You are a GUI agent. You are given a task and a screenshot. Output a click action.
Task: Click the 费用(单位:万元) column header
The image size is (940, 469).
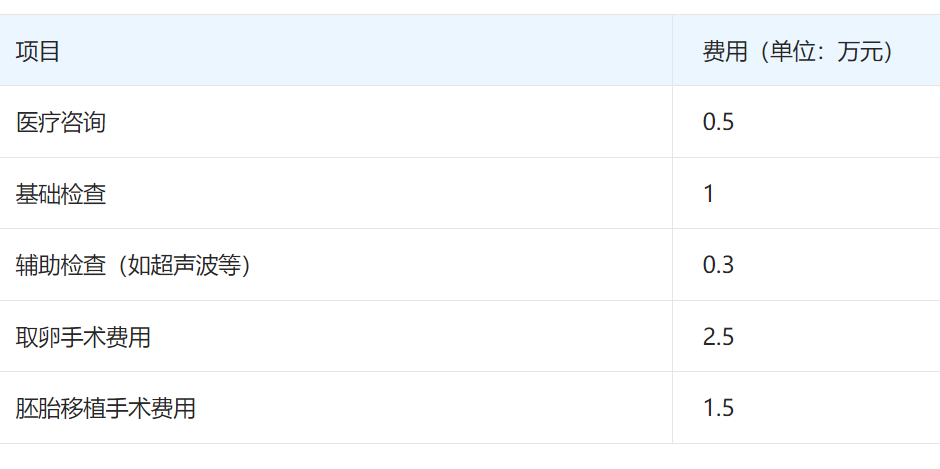(x=806, y=50)
